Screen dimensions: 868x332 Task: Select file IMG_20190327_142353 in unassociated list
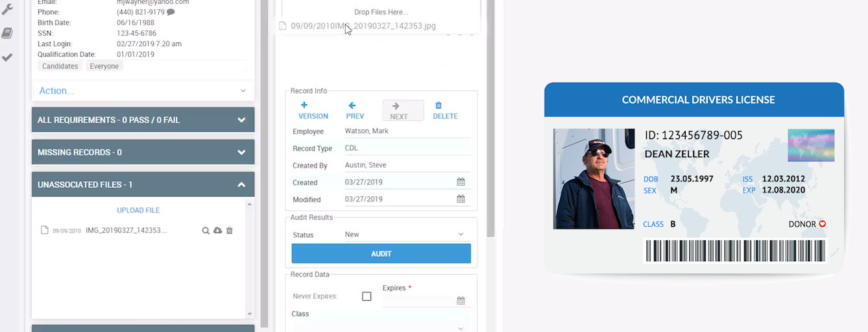click(x=126, y=231)
